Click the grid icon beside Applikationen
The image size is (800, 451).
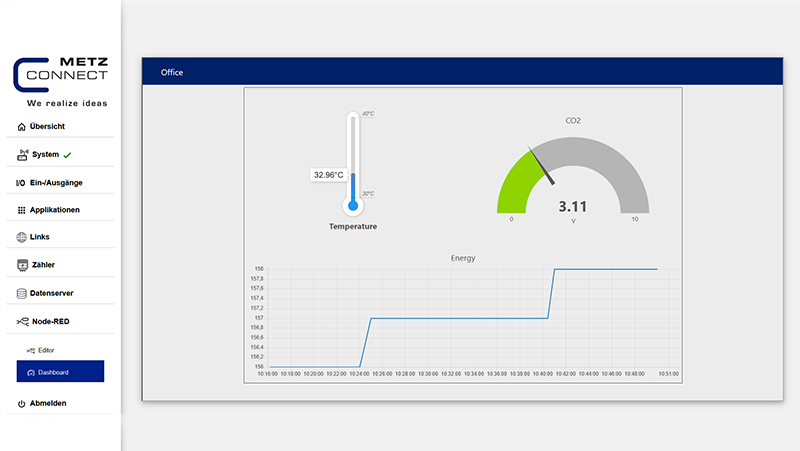click(21, 210)
